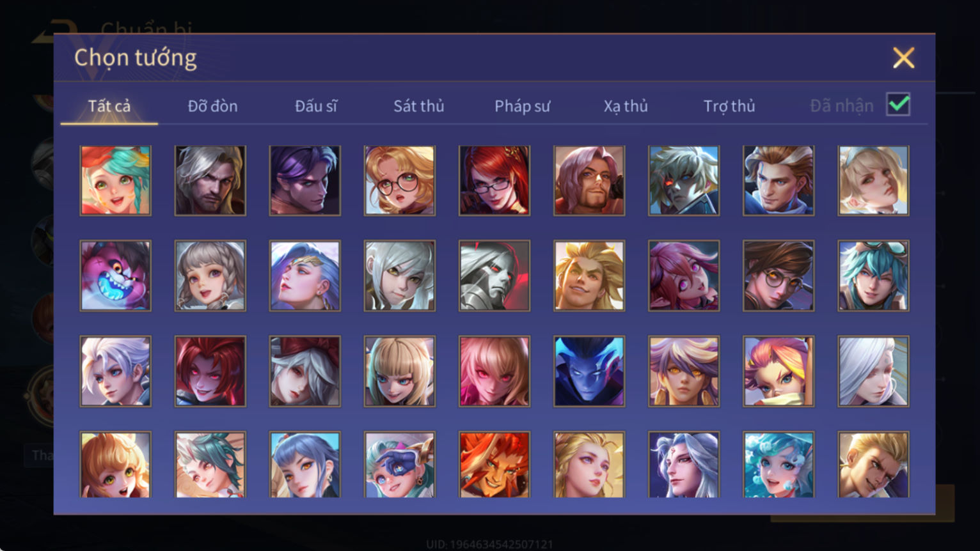Choose the silver-masked armored knight hero
Image resolution: width=980 pixels, height=551 pixels.
[494, 275]
